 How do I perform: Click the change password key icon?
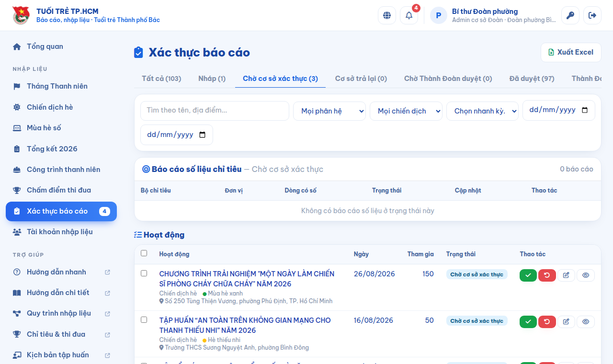point(570,15)
